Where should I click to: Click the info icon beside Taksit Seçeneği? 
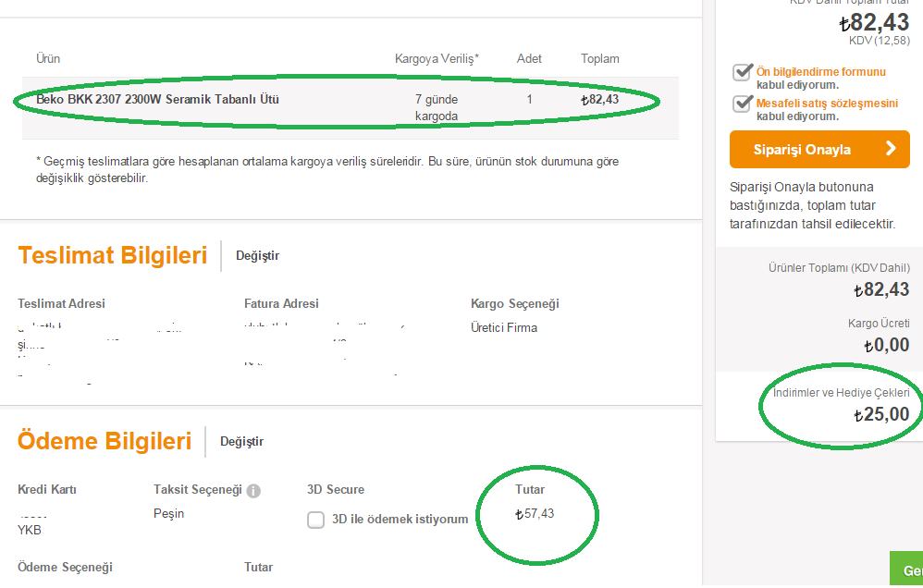point(253,490)
